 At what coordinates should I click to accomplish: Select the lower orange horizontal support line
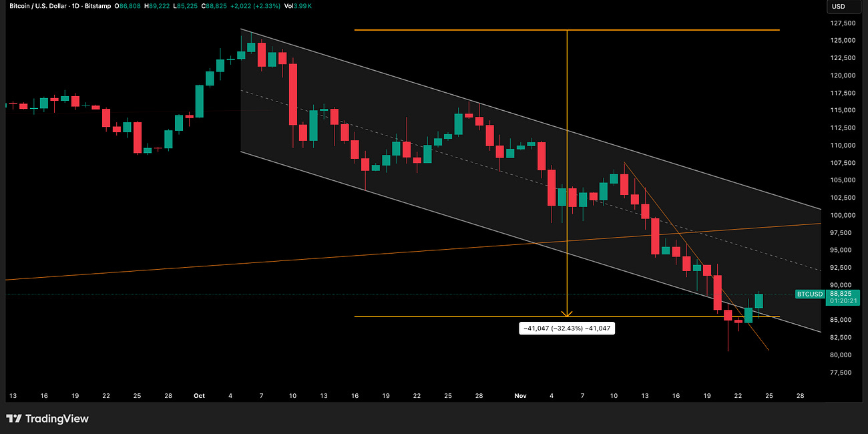click(x=467, y=316)
